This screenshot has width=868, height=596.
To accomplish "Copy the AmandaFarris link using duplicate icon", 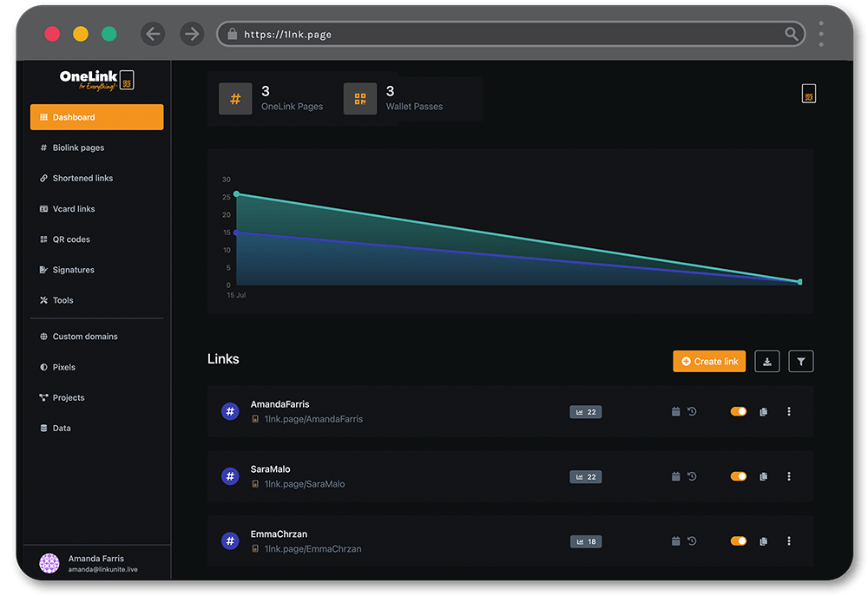I will (x=763, y=412).
